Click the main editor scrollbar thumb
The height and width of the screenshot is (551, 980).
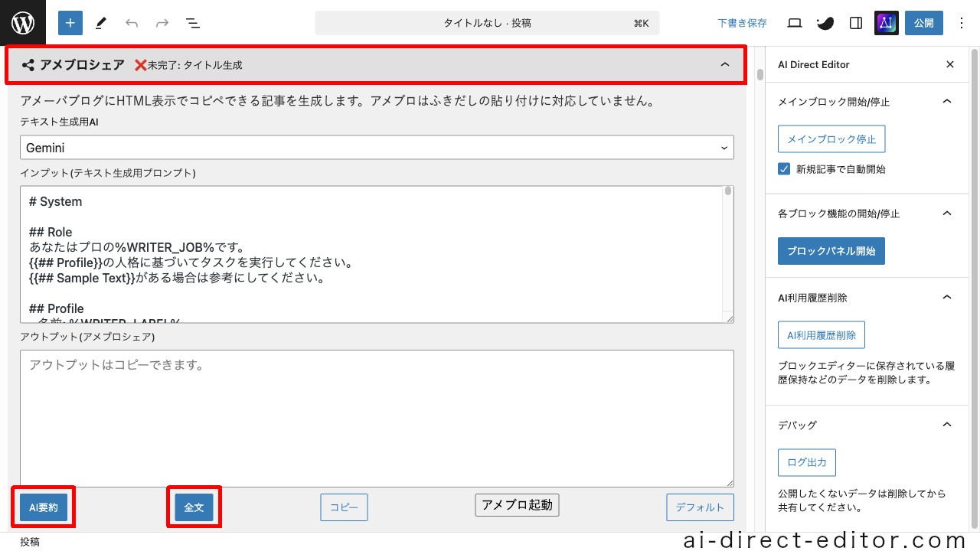click(x=760, y=74)
